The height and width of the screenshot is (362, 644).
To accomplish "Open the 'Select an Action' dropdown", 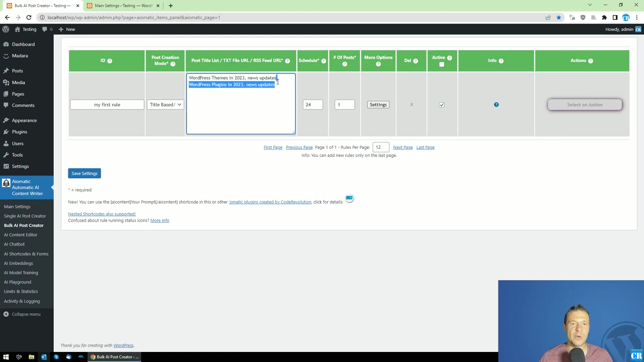I will tap(585, 105).
